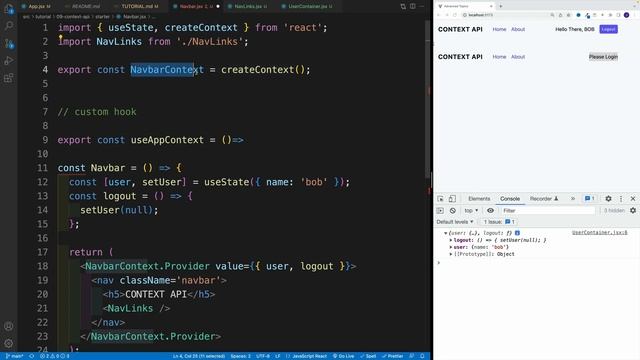Switch to the NavLinks.jsx editor tab

(251, 6)
